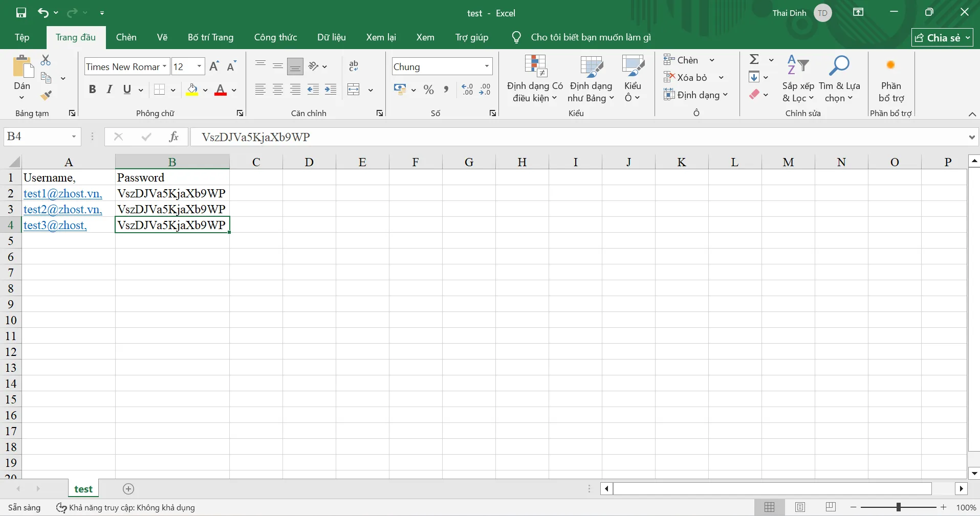Open the font name dropdown
This screenshot has width=980, height=516.
[x=165, y=66]
